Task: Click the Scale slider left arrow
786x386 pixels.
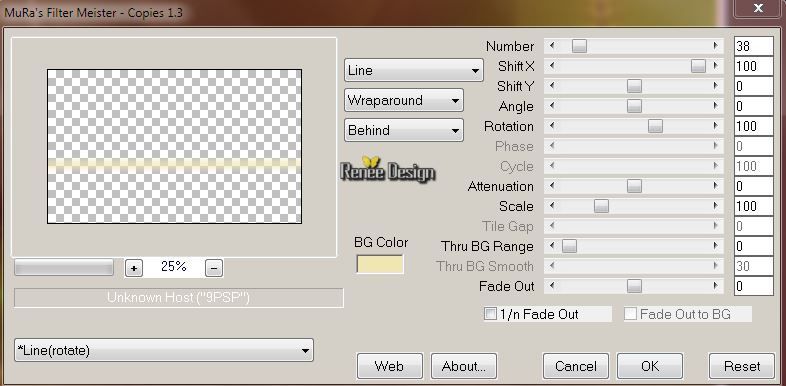Action: point(552,206)
